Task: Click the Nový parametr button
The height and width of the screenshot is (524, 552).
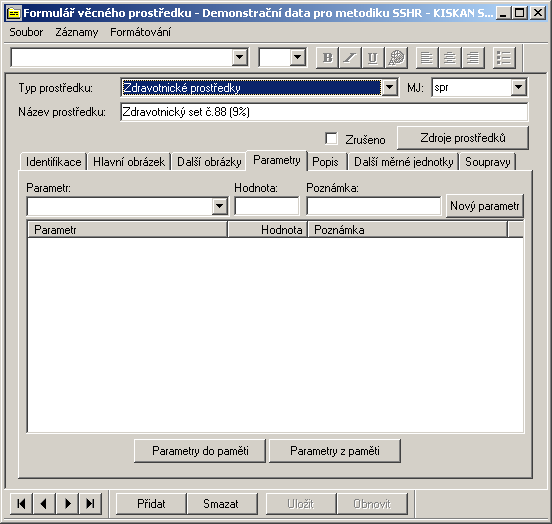Action: pyautogui.click(x=485, y=206)
